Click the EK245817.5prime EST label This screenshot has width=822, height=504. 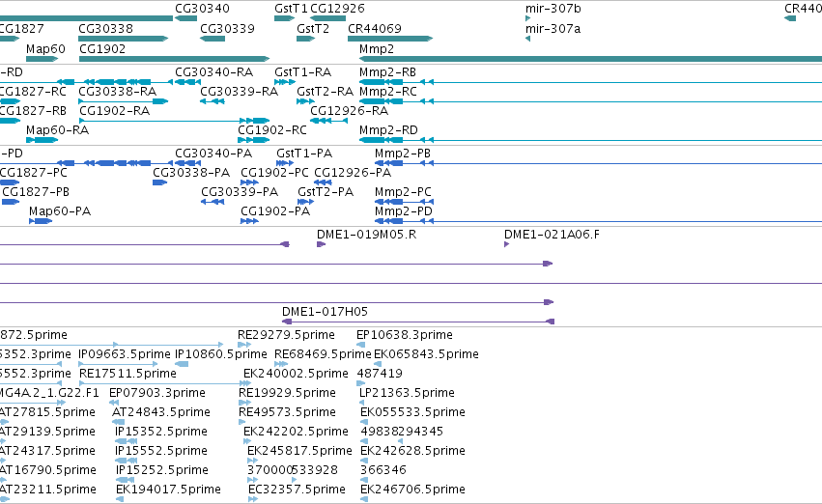pos(299,452)
